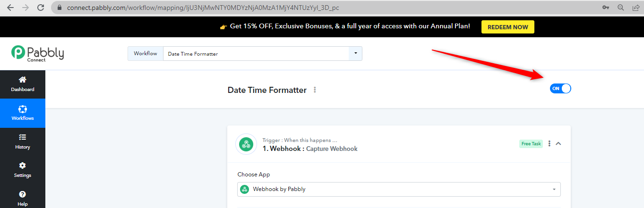The height and width of the screenshot is (208, 644).
Task: Click the REDEEM NOW button
Action: click(x=507, y=27)
